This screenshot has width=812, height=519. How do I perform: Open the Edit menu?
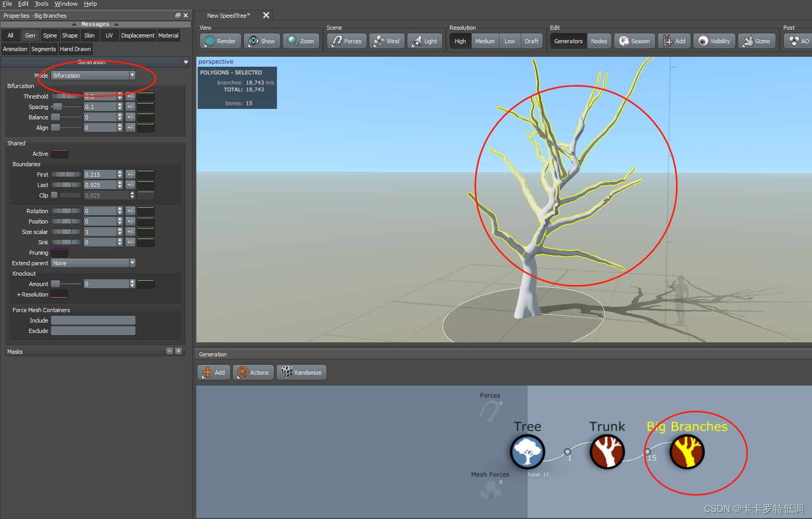click(23, 4)
